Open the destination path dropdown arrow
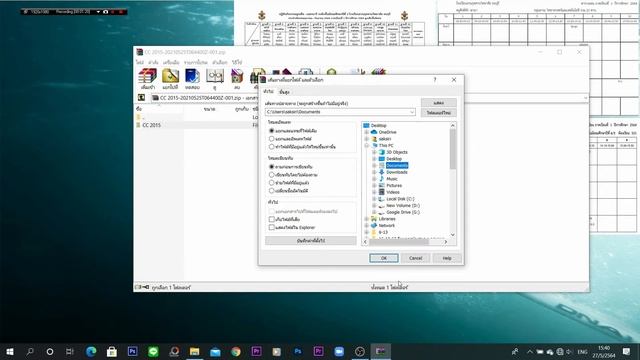640x360 pixels. [412, 112]
